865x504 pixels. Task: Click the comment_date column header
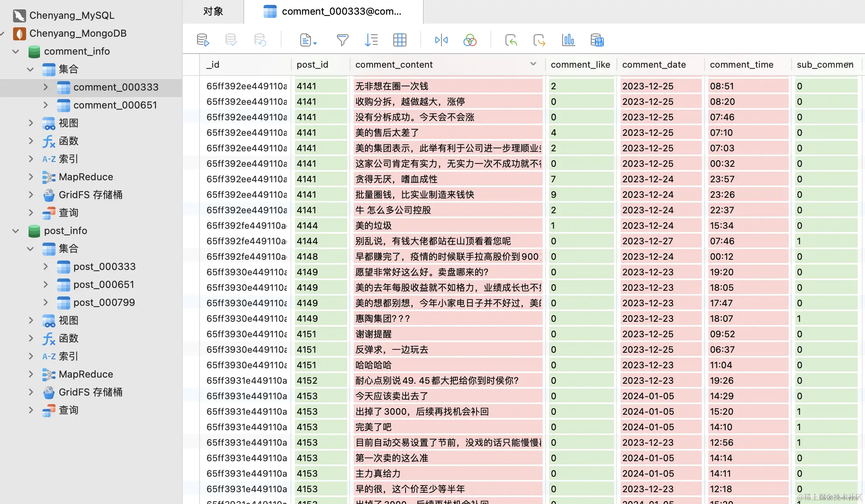660,64
